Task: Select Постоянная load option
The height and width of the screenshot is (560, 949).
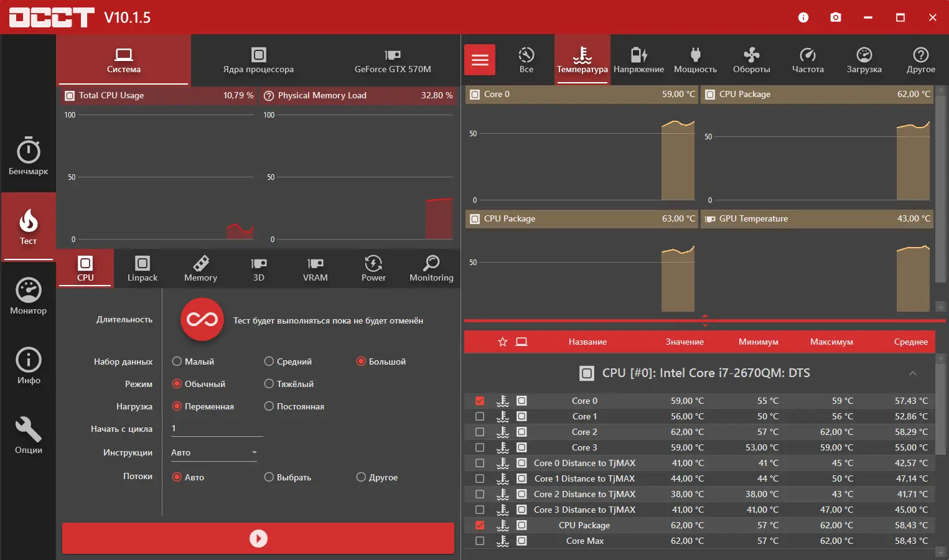Action: [294, 406]
